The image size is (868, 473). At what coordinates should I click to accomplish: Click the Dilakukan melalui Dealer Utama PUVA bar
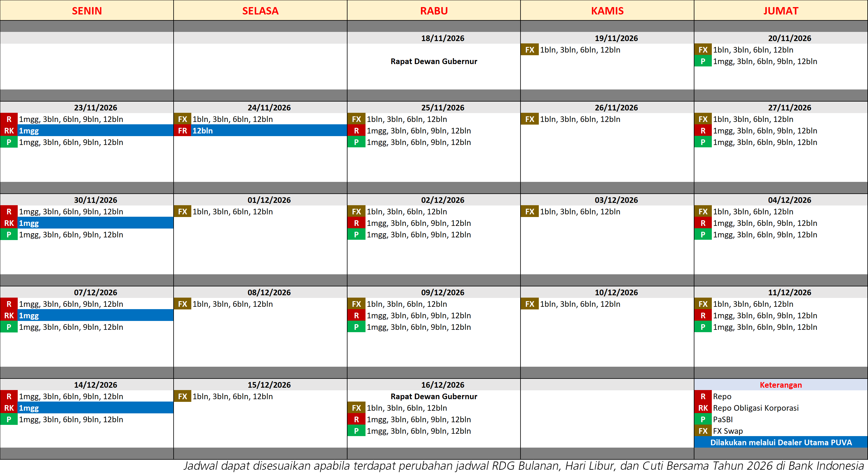(781, 442)
